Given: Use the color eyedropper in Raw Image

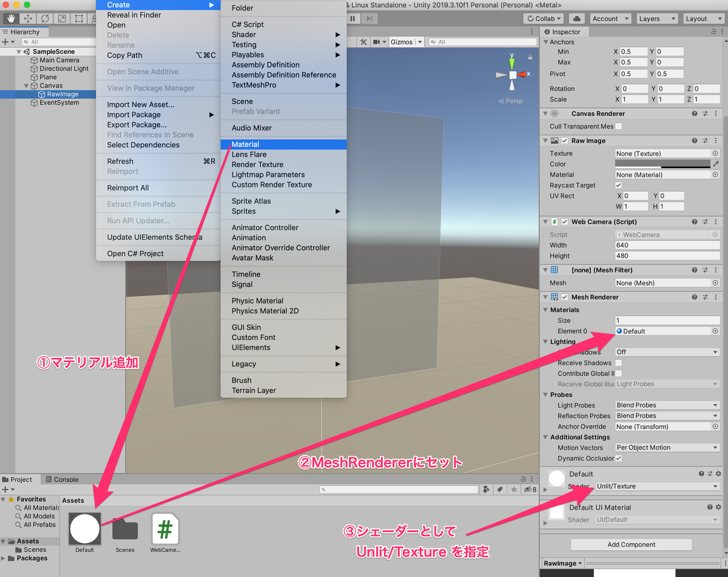Looking at the screenshot, I should (716, 164).
